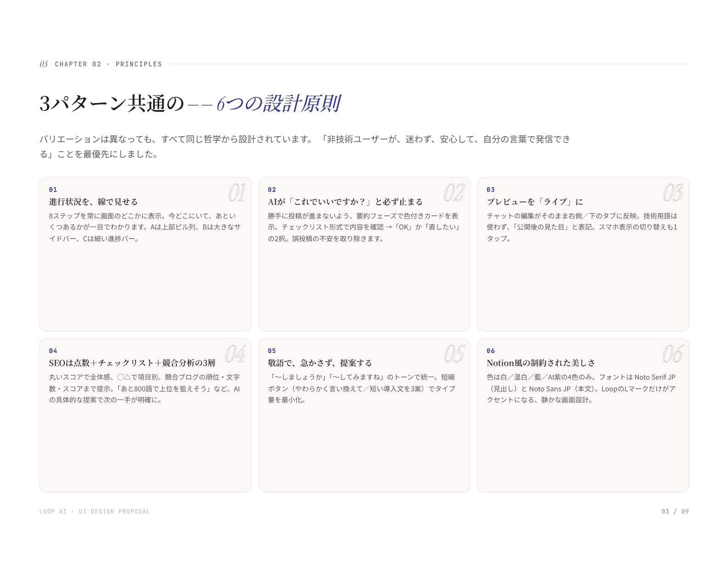Click the description starting "8ステップを常に画面の"
The width and height of the screenshot is (728, 563).
(145, 227)
